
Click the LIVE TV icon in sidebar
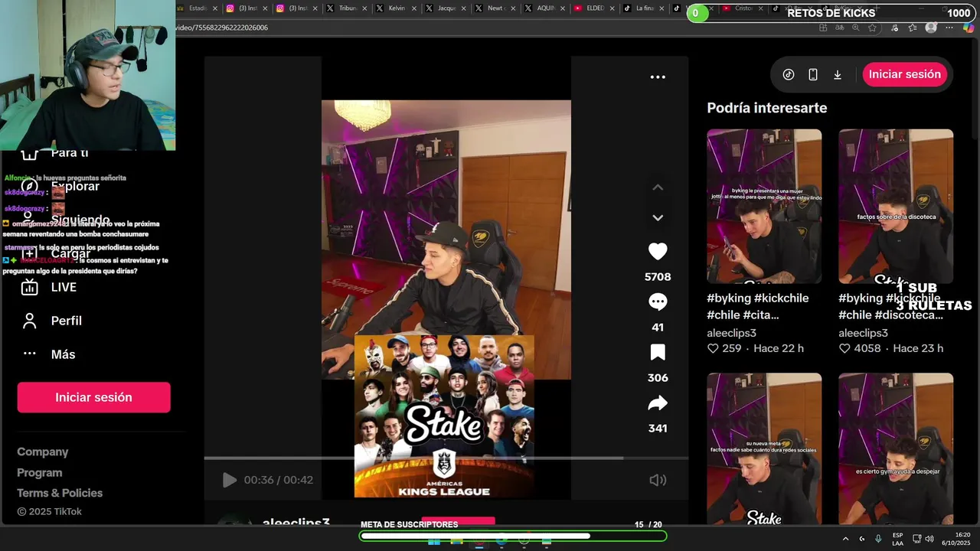pos(29,287)
